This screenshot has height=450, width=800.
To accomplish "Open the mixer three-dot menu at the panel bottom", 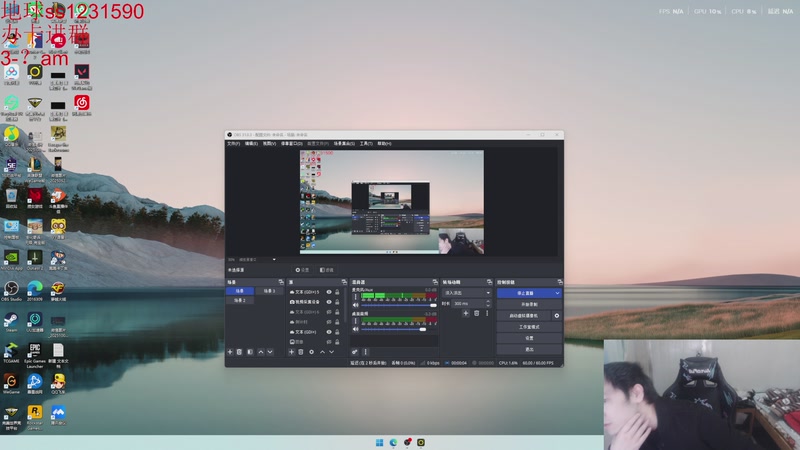I will click(x=365, y=352).
